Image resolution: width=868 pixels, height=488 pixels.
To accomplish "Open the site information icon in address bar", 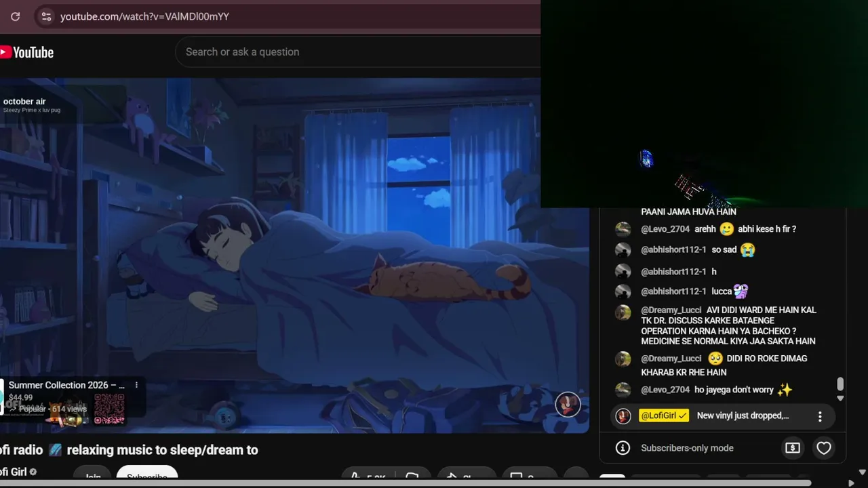I will pyautogui.click(x=46, y=16).
